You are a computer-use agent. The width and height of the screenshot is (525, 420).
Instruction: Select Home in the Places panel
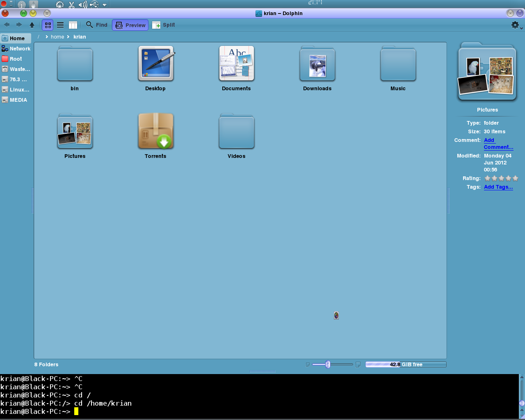click(x=16, y=38)
